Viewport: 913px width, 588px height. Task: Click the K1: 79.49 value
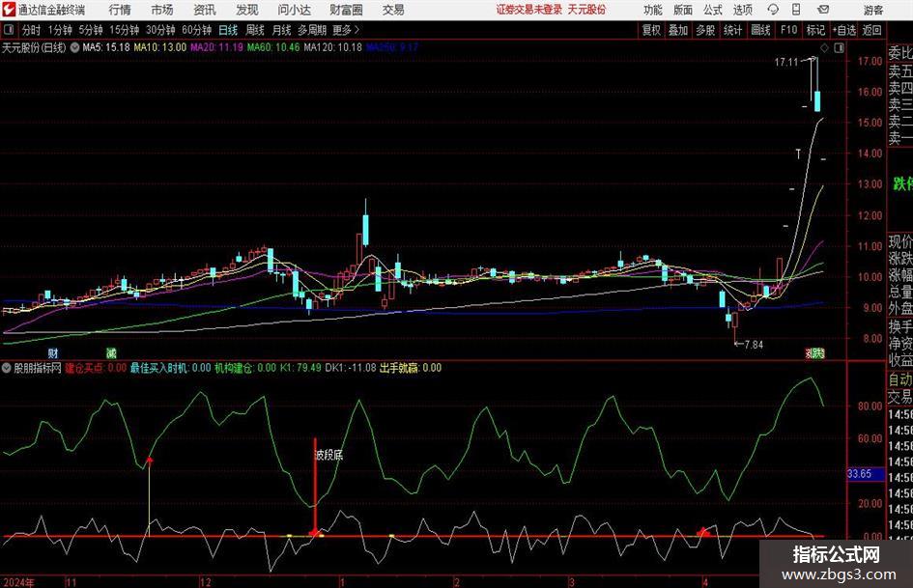tap(301, 368)
